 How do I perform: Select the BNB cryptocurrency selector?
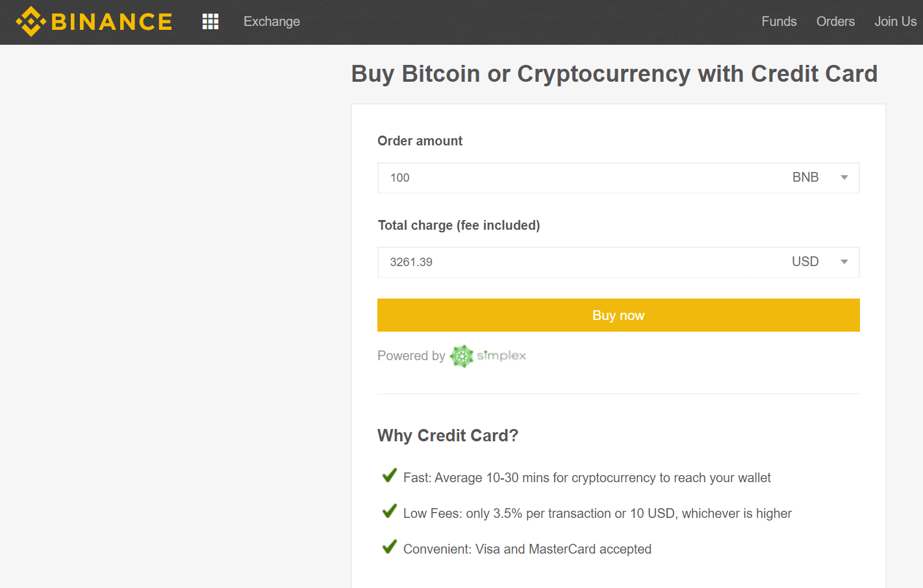tap(803, 178)
